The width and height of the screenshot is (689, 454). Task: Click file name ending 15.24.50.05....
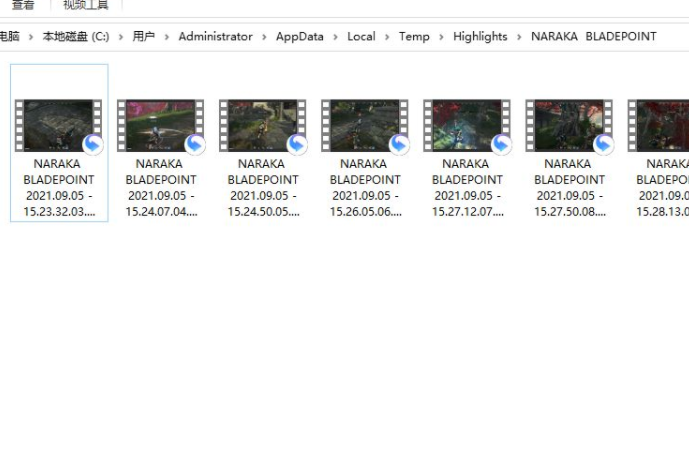click(x=263, y=188)
